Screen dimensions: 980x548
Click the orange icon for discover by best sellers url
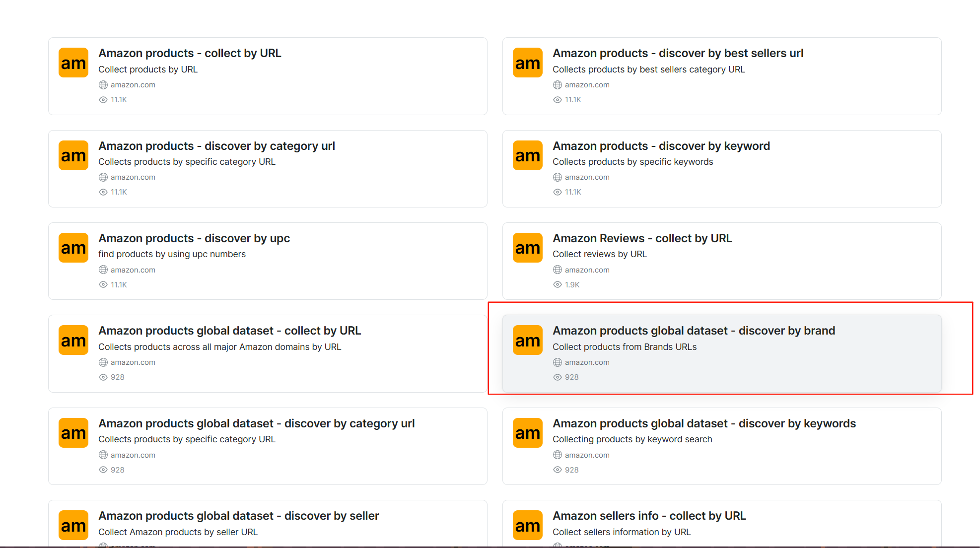coord(527,63)
